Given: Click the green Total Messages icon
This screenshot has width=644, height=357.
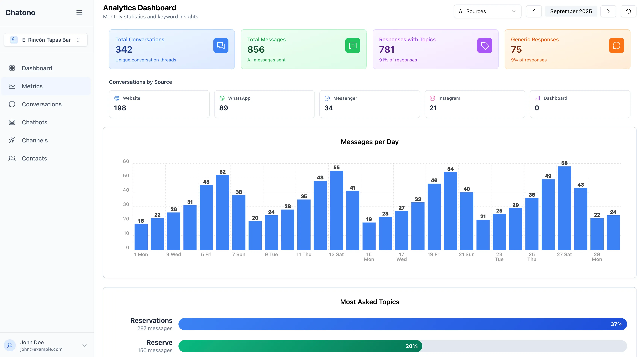Looking at the screenshot, I should click(352, 45).
